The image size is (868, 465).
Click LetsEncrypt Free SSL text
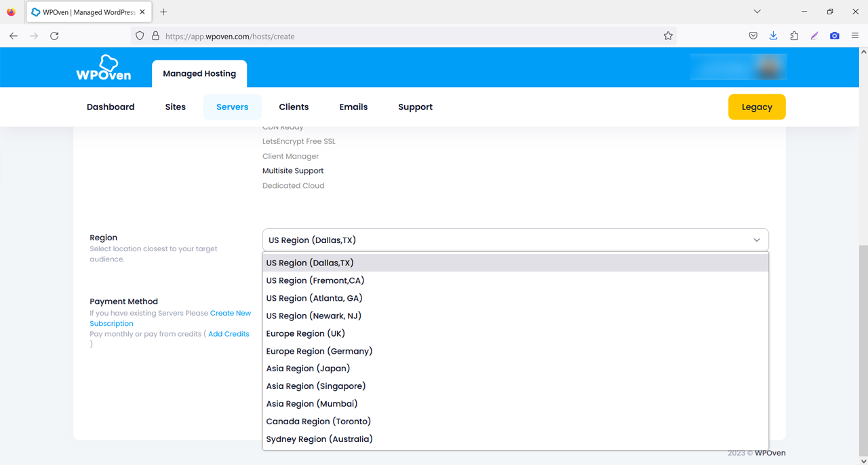(299, 142)
